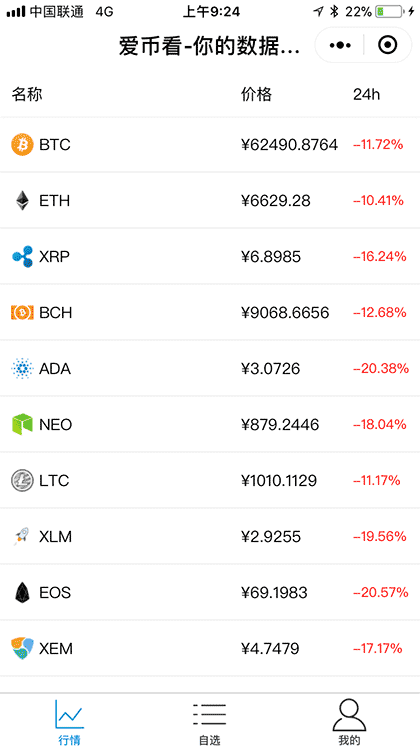
Task: Open the EOS ¥69.1983 price row
Action: tap(210, 593)
